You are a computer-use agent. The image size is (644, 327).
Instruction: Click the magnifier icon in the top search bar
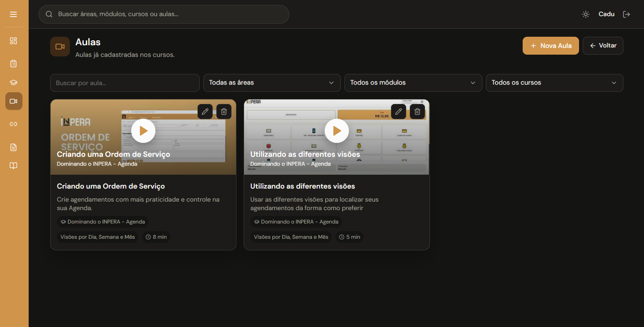tap(49, 14)
